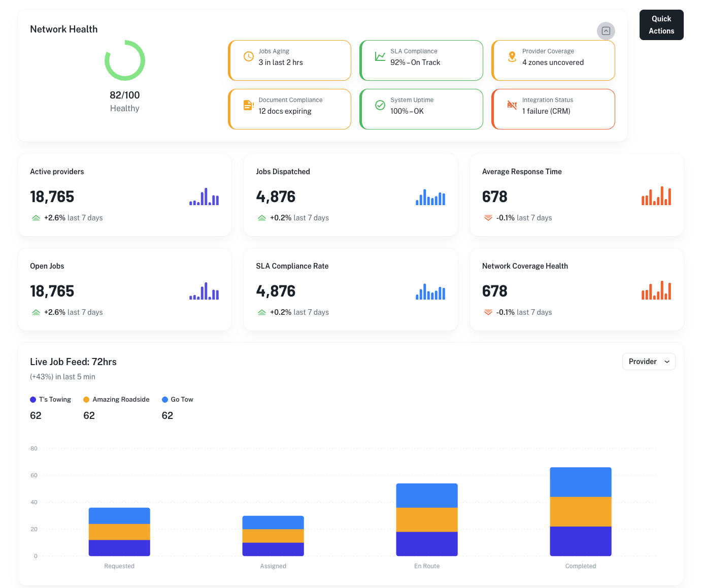Click the red decrease arrow on Average Response Time
Image resolution: width=702 pixels, height=588 pixels.
[x=488, y=217]
